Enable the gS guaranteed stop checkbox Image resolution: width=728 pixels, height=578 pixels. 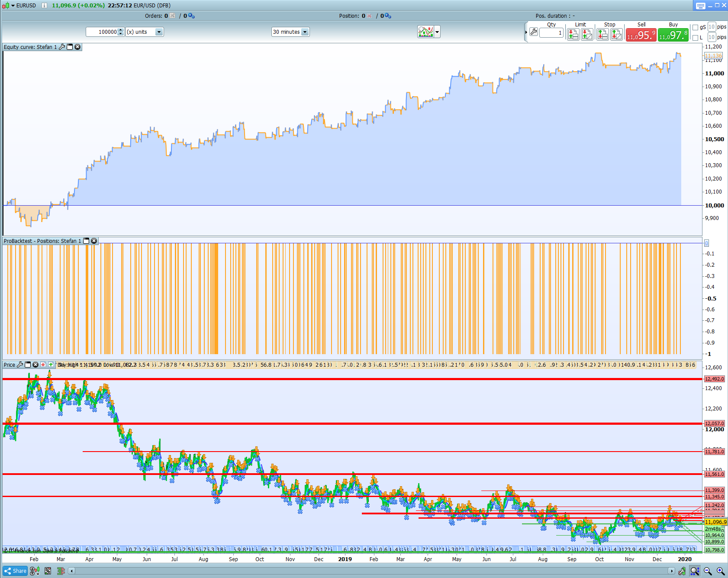click(695, 27)
